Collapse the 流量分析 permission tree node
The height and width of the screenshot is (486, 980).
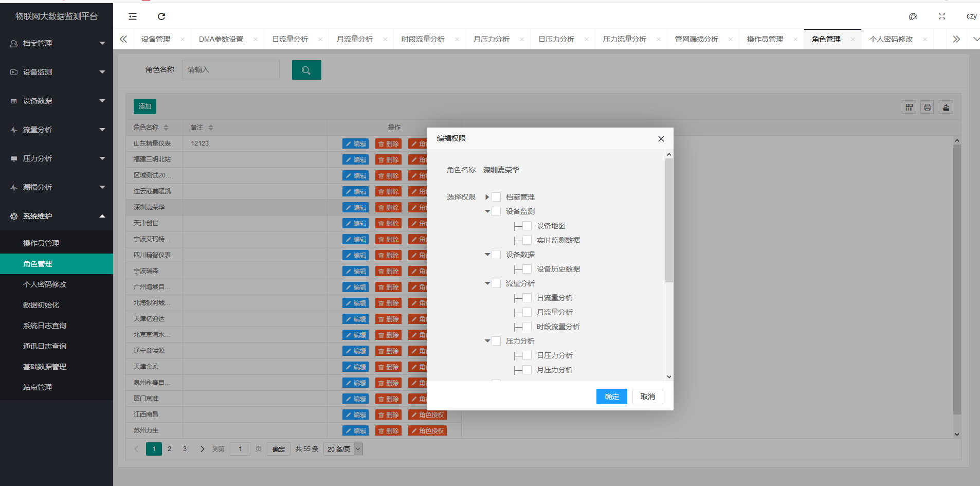pos(487,283)
